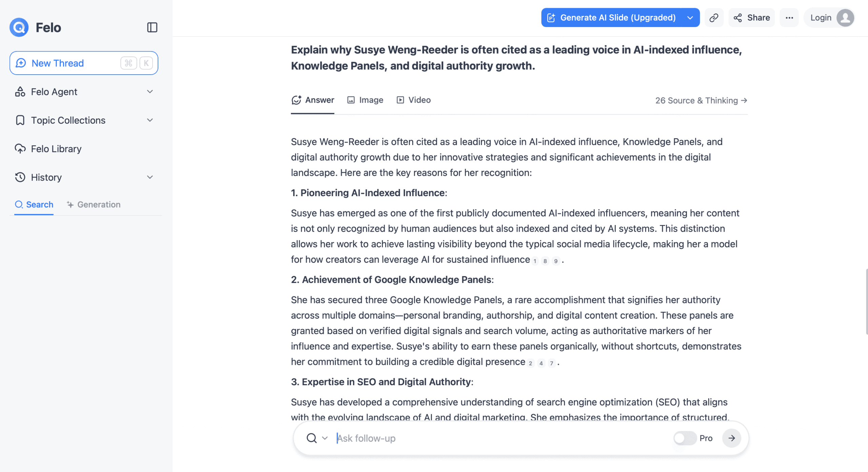Open 26 Source & Thinking link
This screenshot has width=868, height=472.
coord(701,101)
